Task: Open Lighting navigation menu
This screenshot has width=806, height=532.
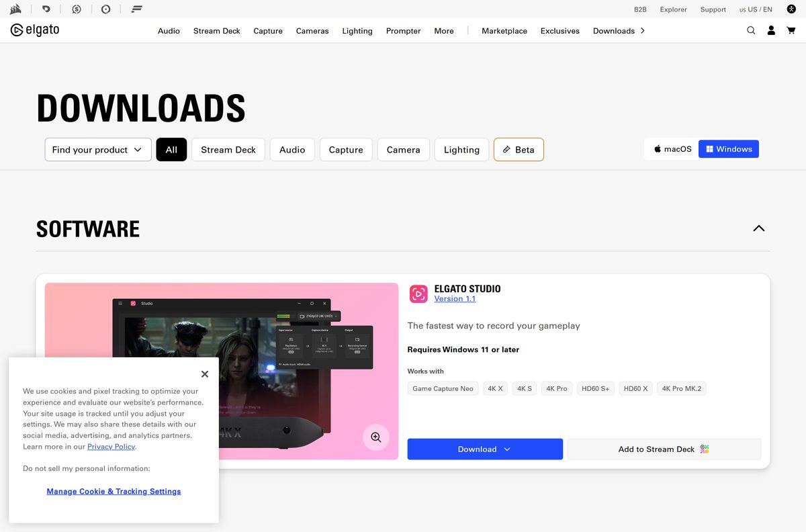Action: [357, 31]
